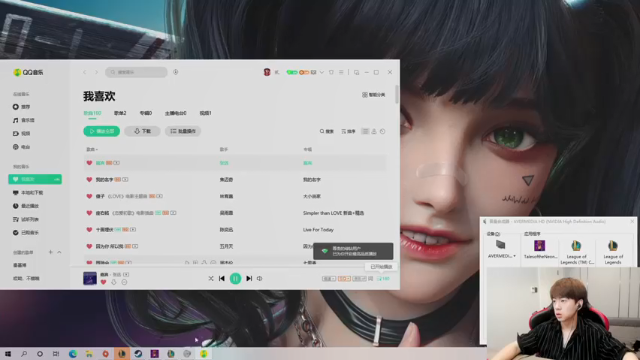The height and width of the screenshot is (360, 640).
Task: Skip to the previous track
Action: (x=222, y=278)
